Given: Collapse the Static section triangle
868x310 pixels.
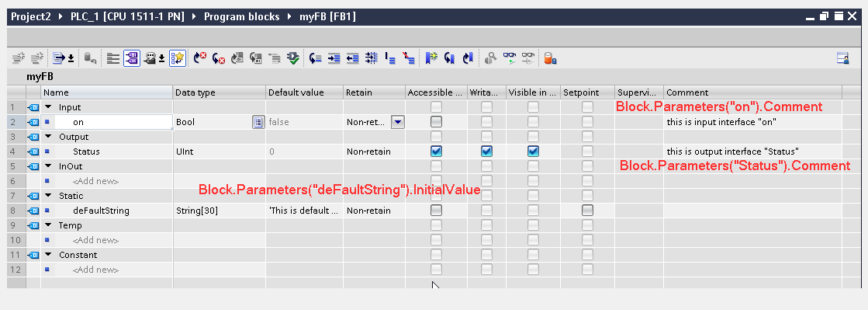Looking at the screenshot, I should click(47, 196).
